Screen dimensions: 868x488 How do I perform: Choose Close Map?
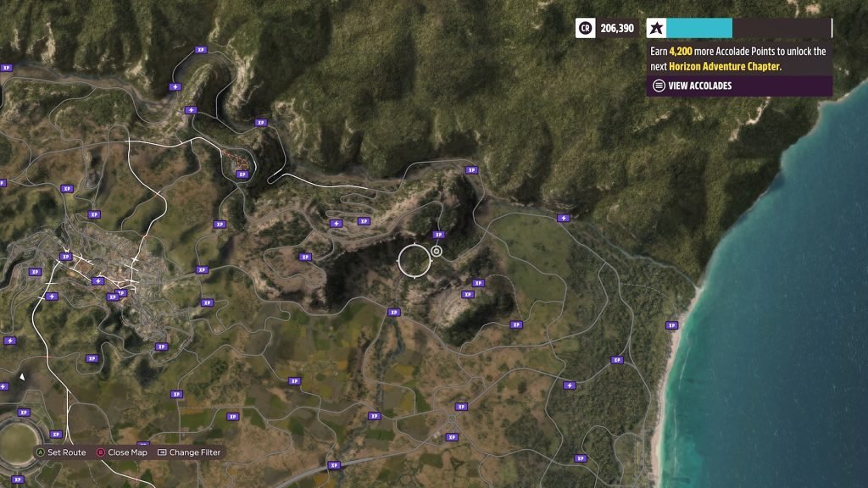click(122, 452)
